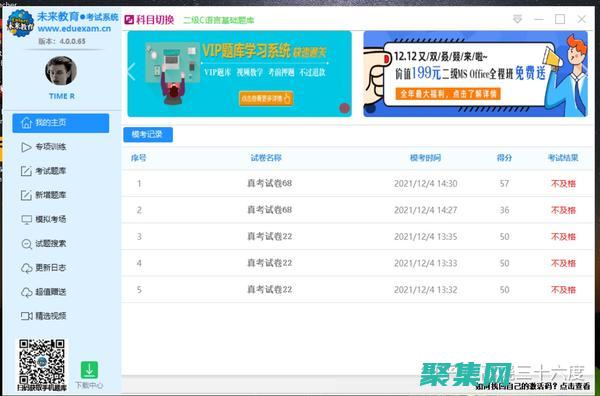Click the search icon beside 试题搜索
This screenshot has height=396, width=600.
click(26, 244)
